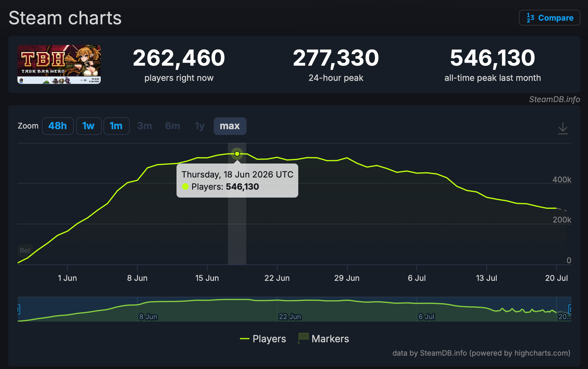This screenshot has width=588, height=369.
Task: Open the SteamDB.info watermark link
Action: point(554,99)
